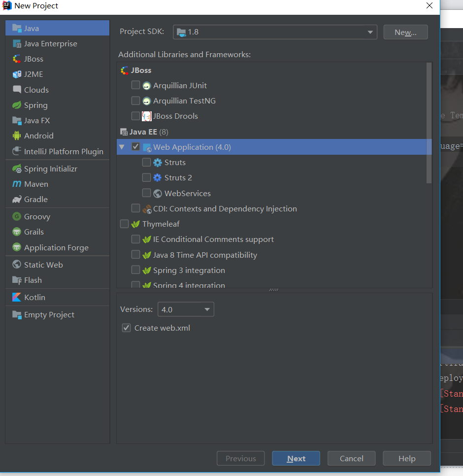Click the Java FX folder icon
463x476 pixels.
pyautogui.click(x=17, y=121)
